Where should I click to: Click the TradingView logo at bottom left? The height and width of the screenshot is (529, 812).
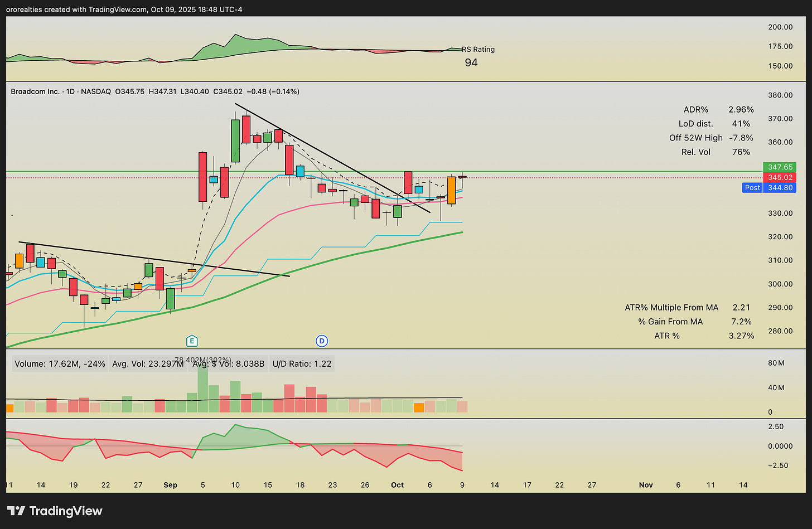(55, 511)
